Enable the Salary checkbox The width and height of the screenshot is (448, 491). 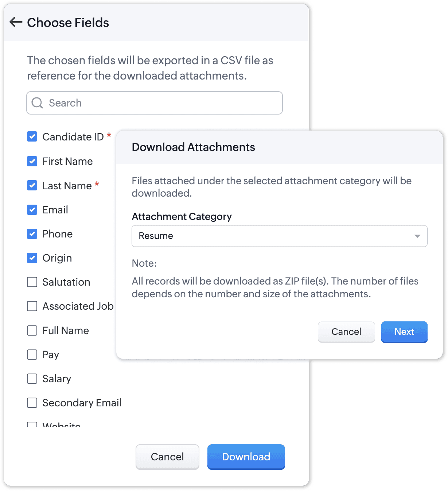tap(32, 379)
